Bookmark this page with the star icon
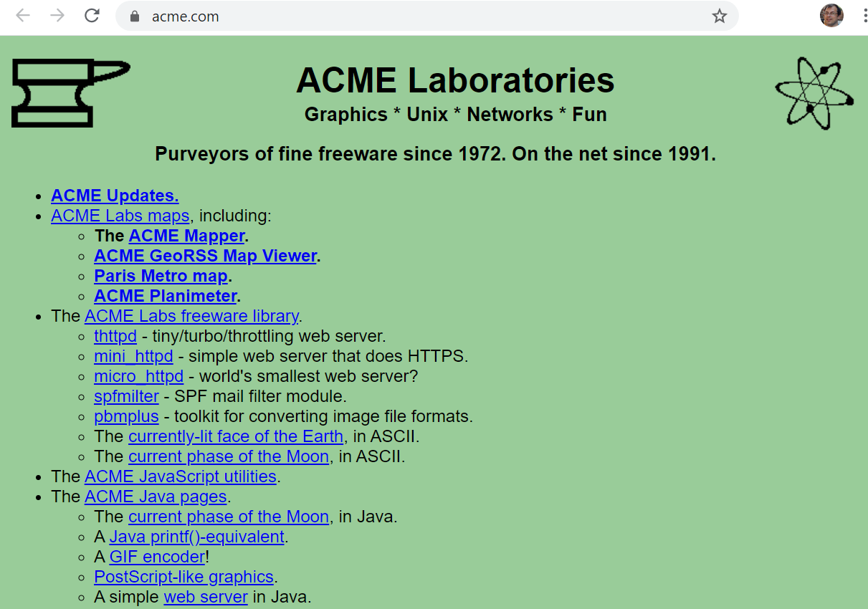 click(x=720, y=16)
